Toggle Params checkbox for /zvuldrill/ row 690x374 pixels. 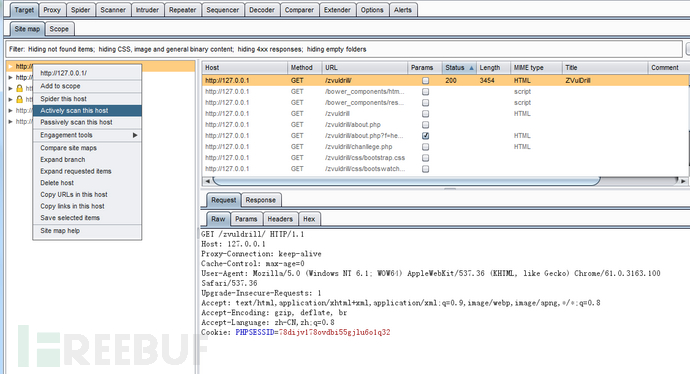(x=425, y=81)
